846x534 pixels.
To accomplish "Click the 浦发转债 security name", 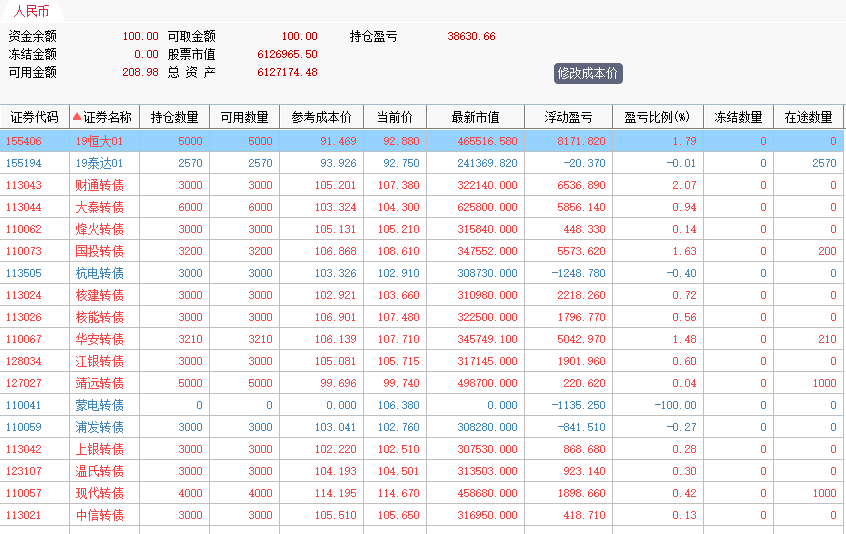I will (99, 427).
